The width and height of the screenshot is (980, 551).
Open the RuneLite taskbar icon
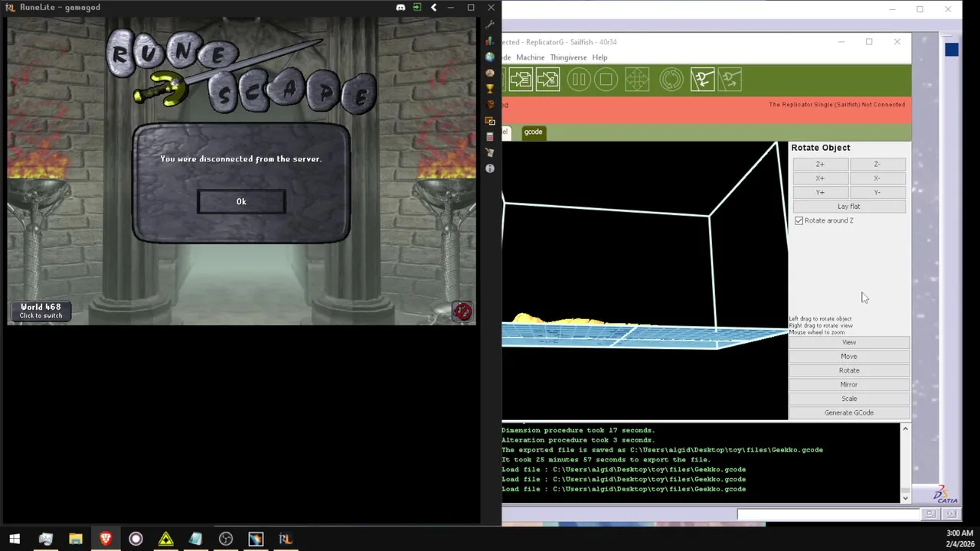[x=286, y=539]
